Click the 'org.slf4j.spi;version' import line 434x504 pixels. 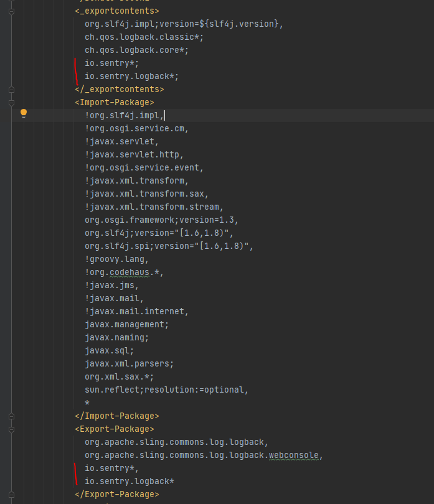pyautogui.click(x=169, y=246)
